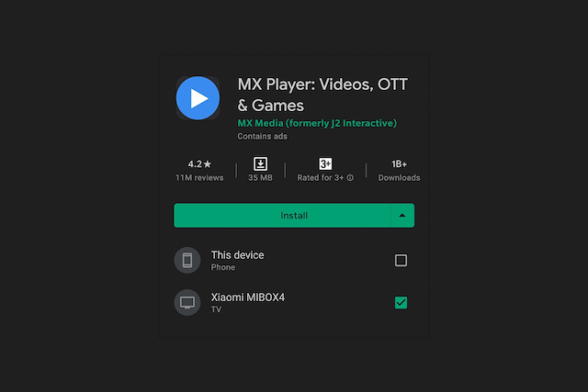Click the TV icon for Xiaomi MIBOX4
The width and height of the screenshot is (588, 392).
tap(187, 302)
